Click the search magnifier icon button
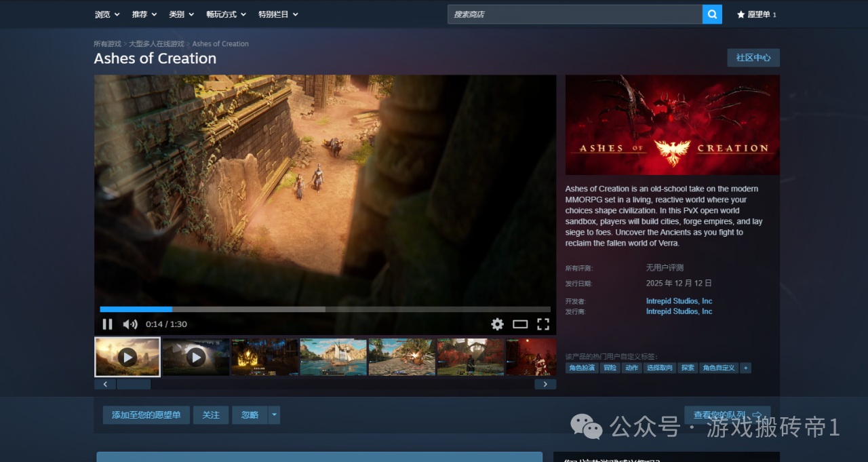This screenshot has height=462, width=868. pos(712,14)
